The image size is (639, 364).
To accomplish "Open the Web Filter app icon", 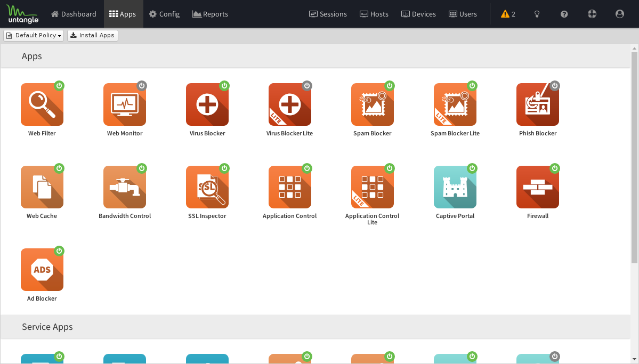I will point(42,104).
